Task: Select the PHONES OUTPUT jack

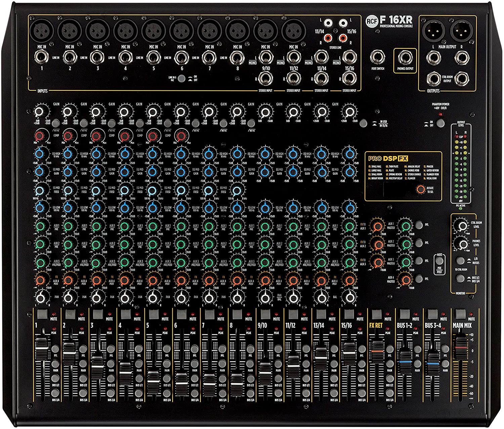Action: [x=405, y=58]
